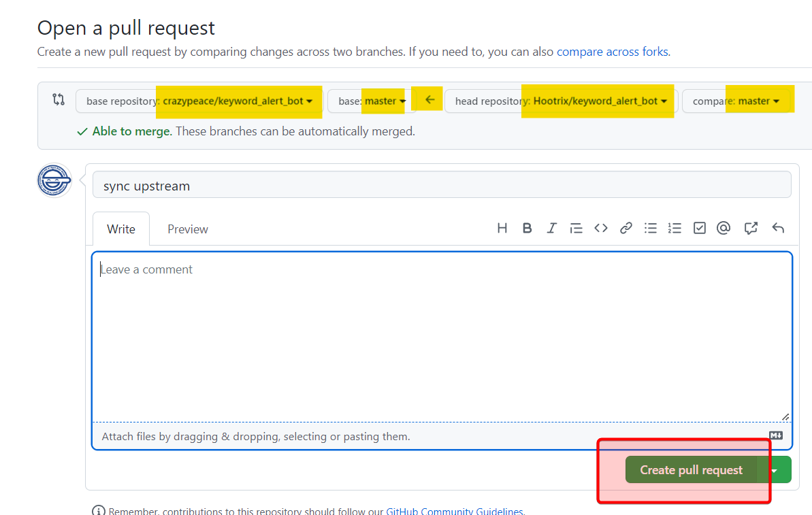
Task: Expand the compare: master branch dropdown
Action: tap(735, 101)
